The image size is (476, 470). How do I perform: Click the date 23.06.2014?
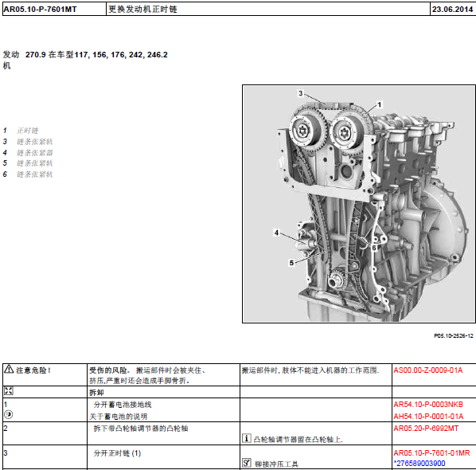pyautogui.click(x=452, y=10)
